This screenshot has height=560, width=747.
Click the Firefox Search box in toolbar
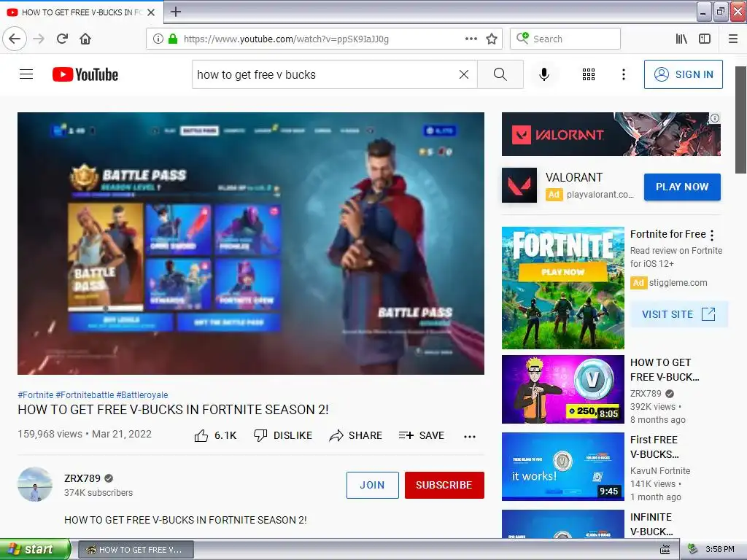coord(565,39)
